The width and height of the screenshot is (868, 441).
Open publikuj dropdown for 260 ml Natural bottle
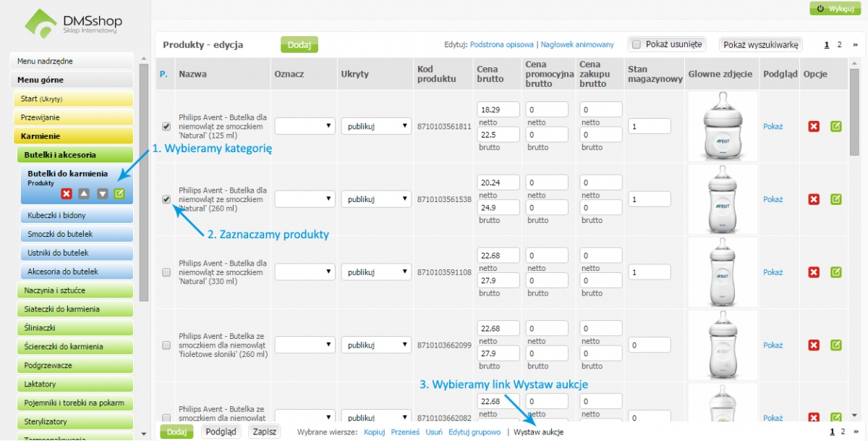pos(376,199)
